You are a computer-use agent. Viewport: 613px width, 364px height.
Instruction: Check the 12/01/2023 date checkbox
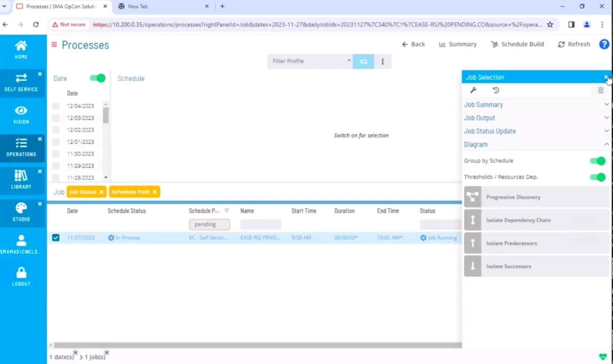click(x=56, y=142)
